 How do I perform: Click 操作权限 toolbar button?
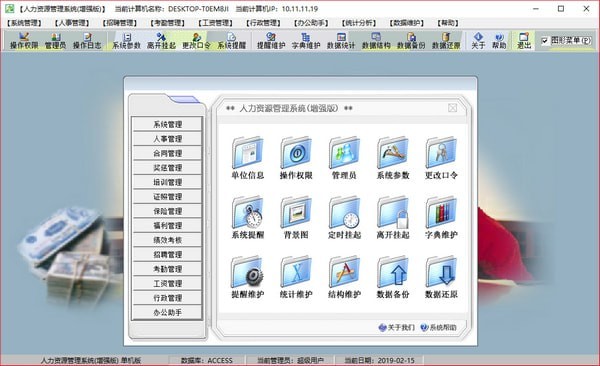24,41
